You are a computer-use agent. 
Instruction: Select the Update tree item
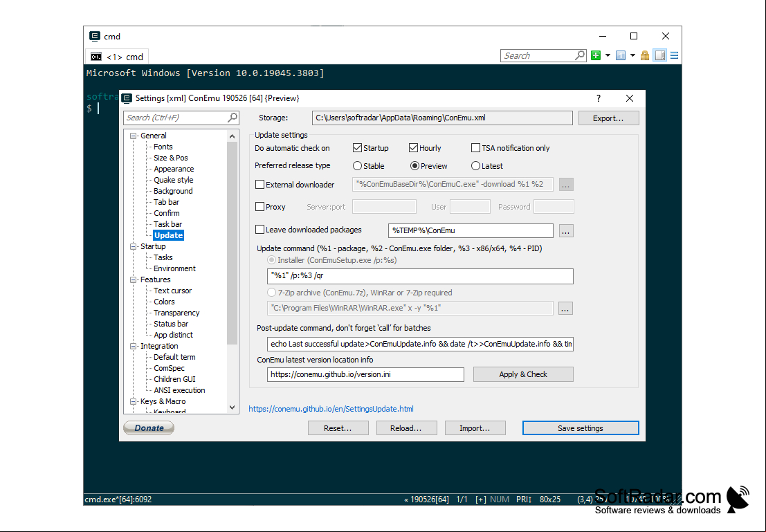[x=169, y=235]
